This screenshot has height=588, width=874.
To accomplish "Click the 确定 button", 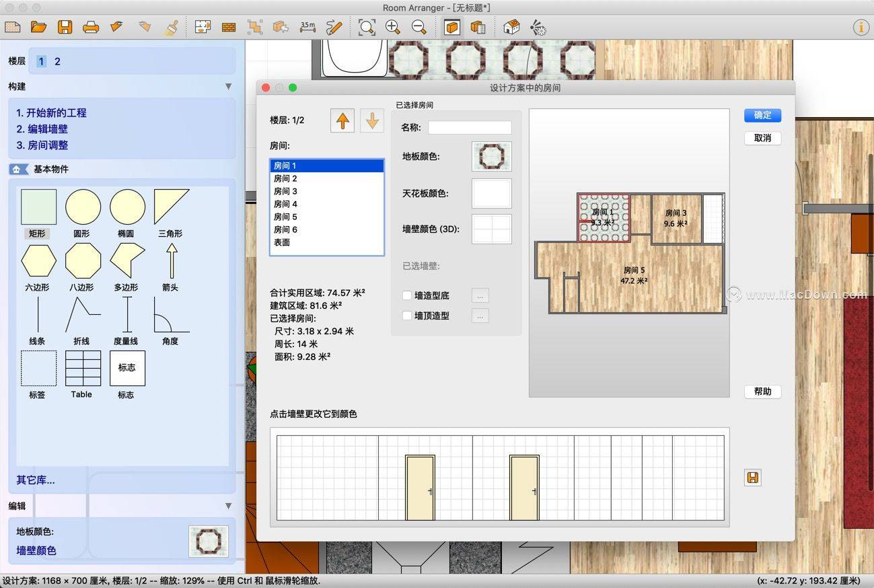I will 762,115.
